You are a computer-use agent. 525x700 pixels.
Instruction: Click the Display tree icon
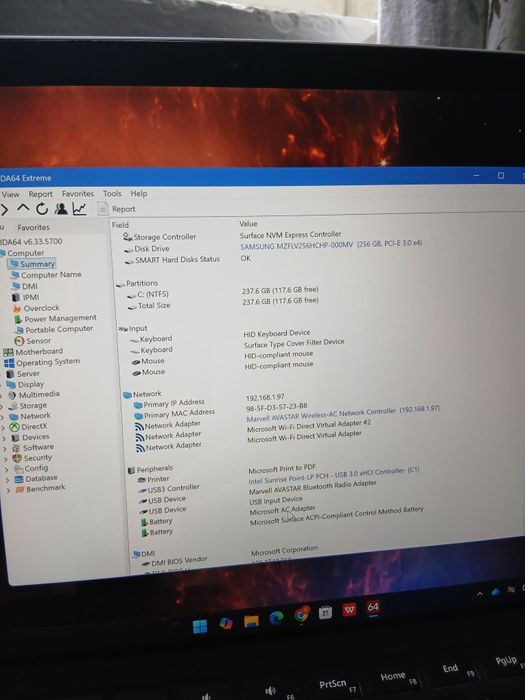(11, 384)
